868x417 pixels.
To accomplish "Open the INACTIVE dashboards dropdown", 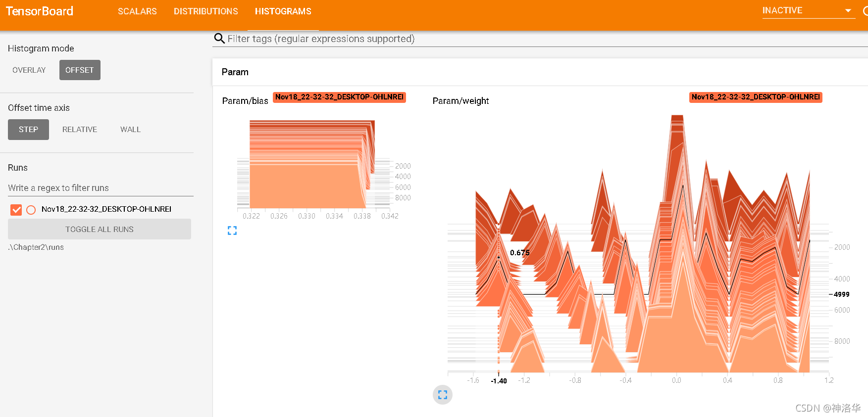I will [x=808, y=11].
